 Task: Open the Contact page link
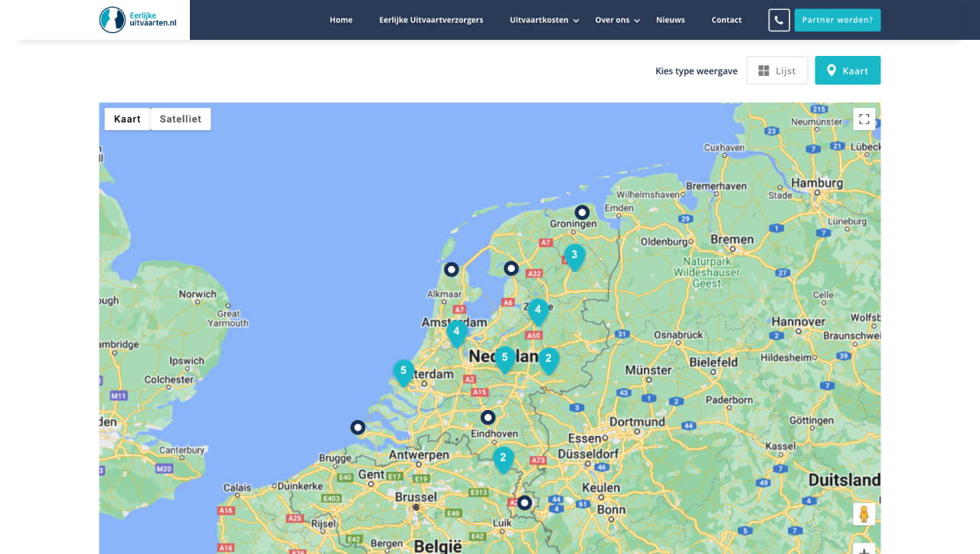(x=726, y=20)
